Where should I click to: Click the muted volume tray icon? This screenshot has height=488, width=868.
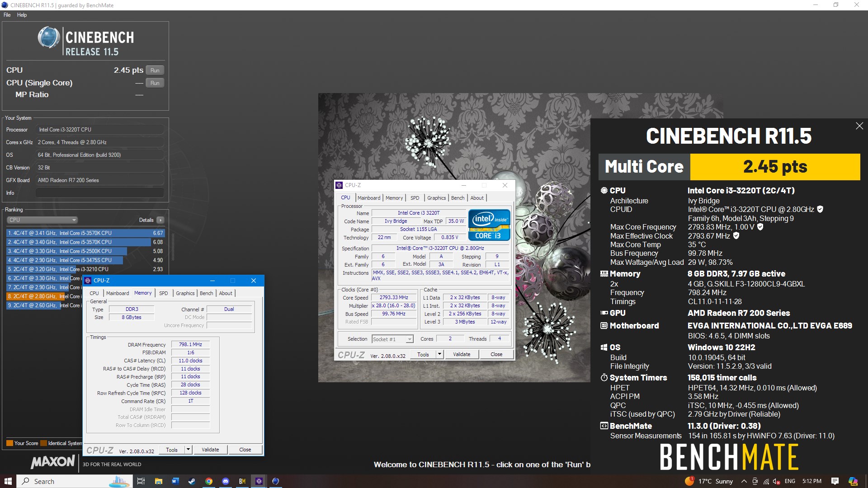pyautogui.click(x=777, y=481)
